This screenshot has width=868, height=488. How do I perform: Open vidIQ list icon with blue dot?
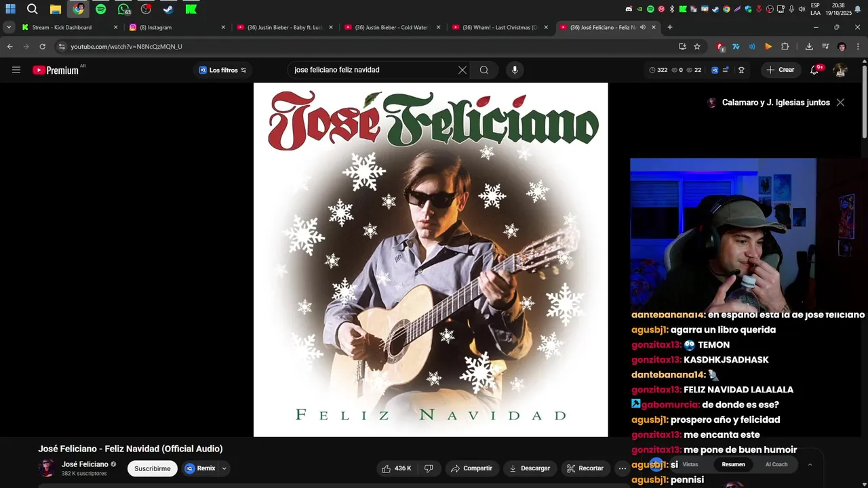tap(726, 70)
